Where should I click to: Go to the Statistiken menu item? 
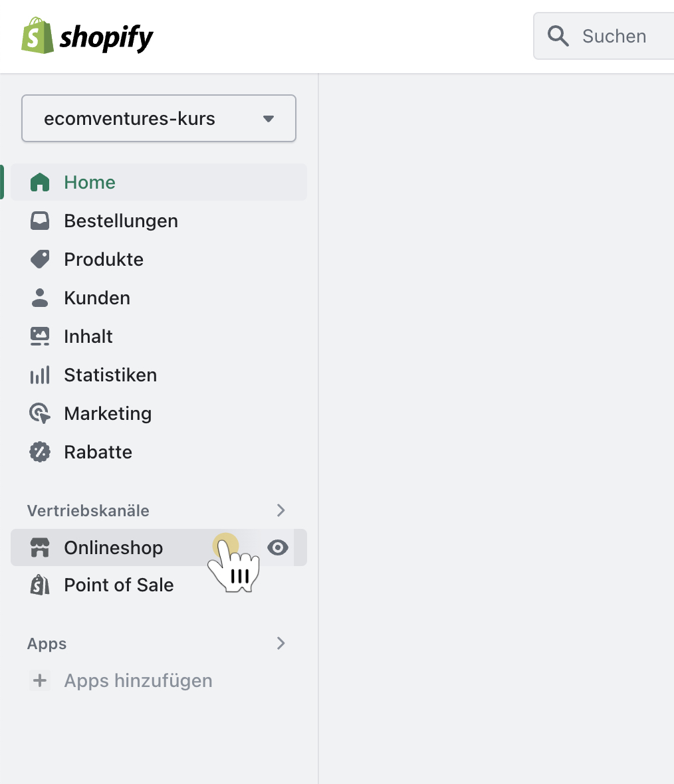point(110,375)
